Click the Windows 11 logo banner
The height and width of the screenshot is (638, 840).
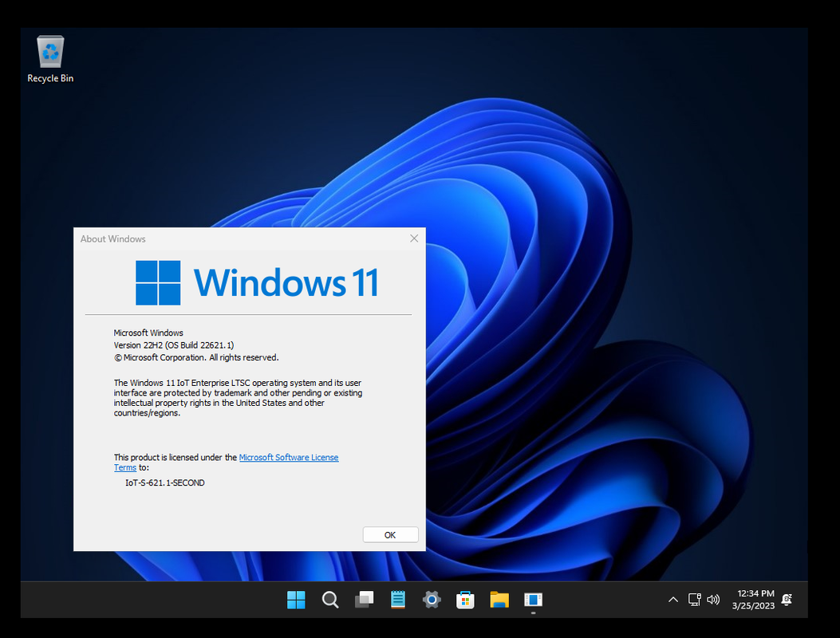[x=257, y=282]
